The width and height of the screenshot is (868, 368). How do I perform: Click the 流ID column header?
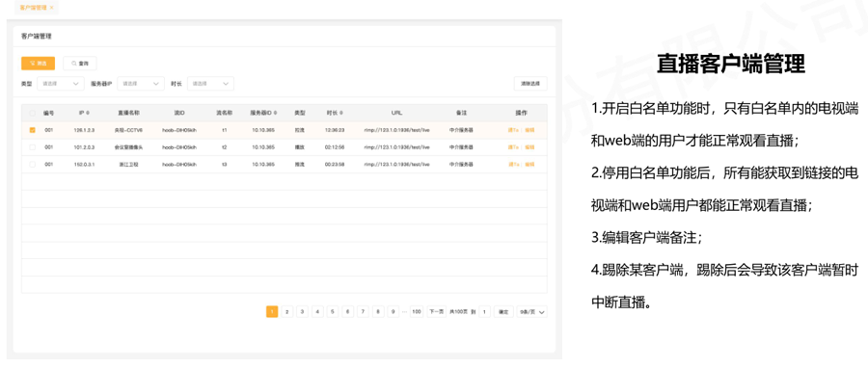(179, 113)
